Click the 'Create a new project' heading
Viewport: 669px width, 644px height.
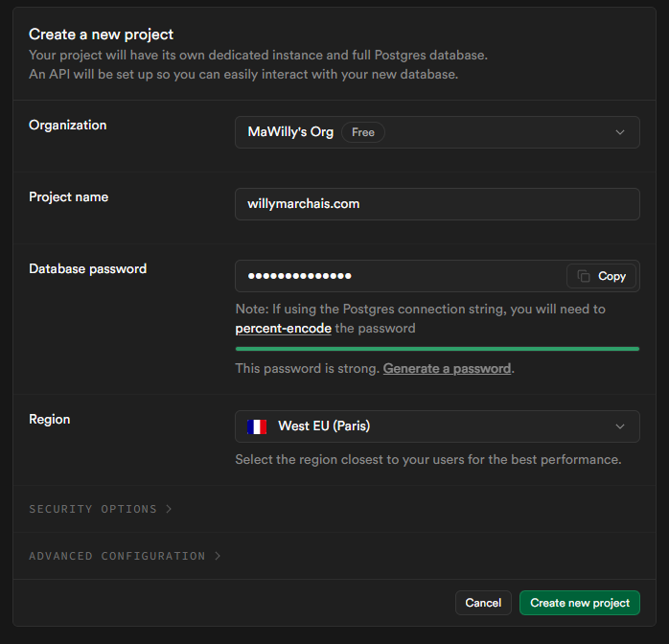pyautogui.click(x=102, y=34)
